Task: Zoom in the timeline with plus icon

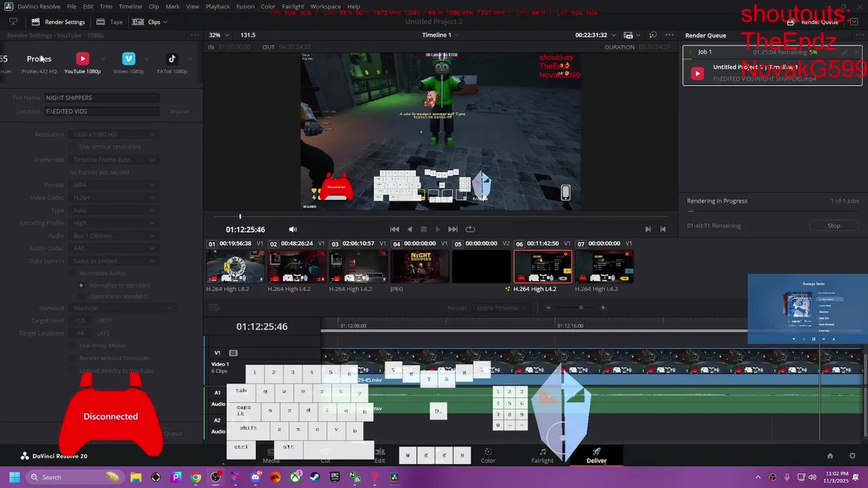Action: pos(603,308)
